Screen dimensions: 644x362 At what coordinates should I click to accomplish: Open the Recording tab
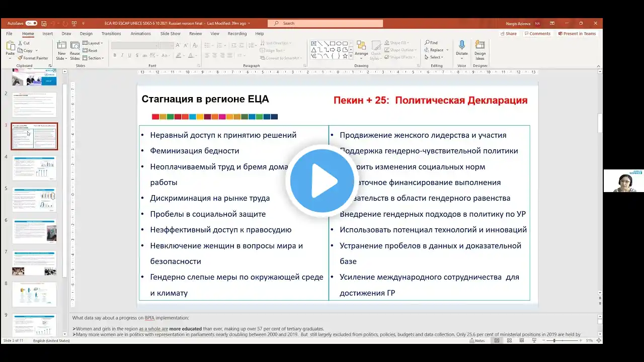coord(237,34)
